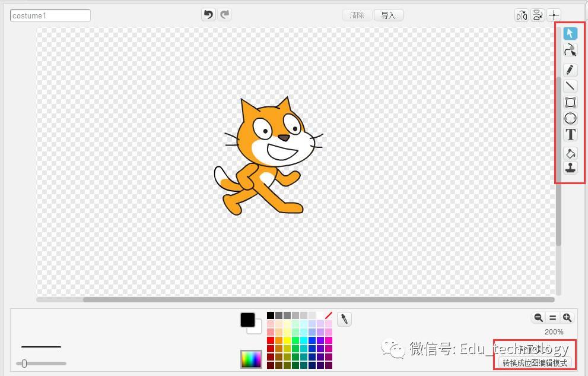Click the 200% zoom level text
Image resolution: width=588 pixels, height=376 pixels.
pos(554,331)
